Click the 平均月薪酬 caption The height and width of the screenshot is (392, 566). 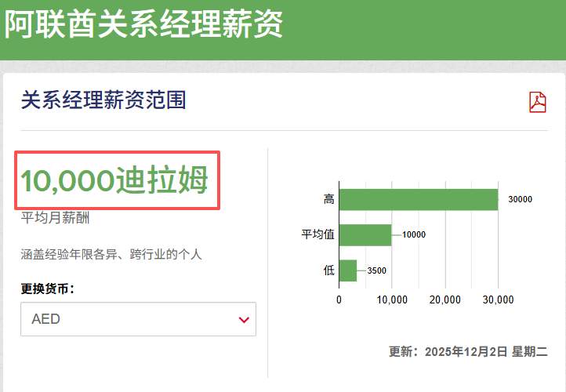(x=55, y=218)
